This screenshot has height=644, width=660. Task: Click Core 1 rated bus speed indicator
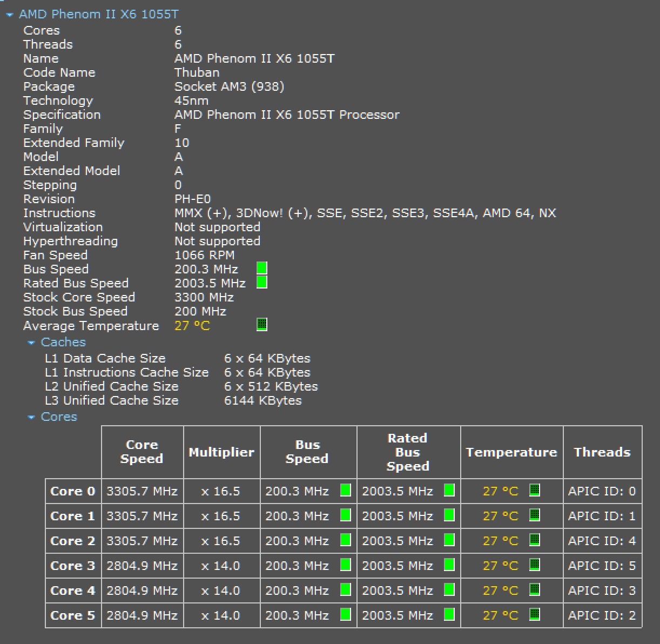point(449,515)
